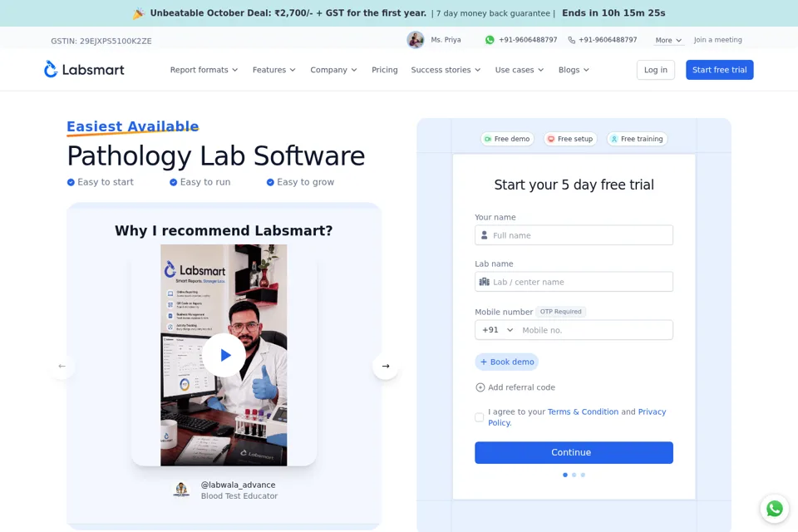This screenshot has width=798, height=532.
Task: Click the @labwala_advance username
Action: tap(239, 485)
